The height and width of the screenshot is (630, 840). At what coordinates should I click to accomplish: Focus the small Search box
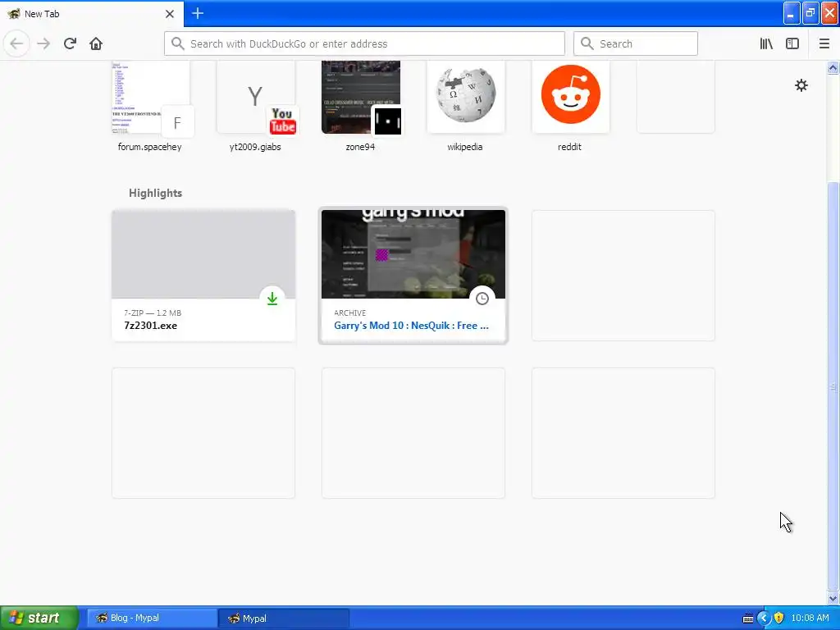pos(636,44)
